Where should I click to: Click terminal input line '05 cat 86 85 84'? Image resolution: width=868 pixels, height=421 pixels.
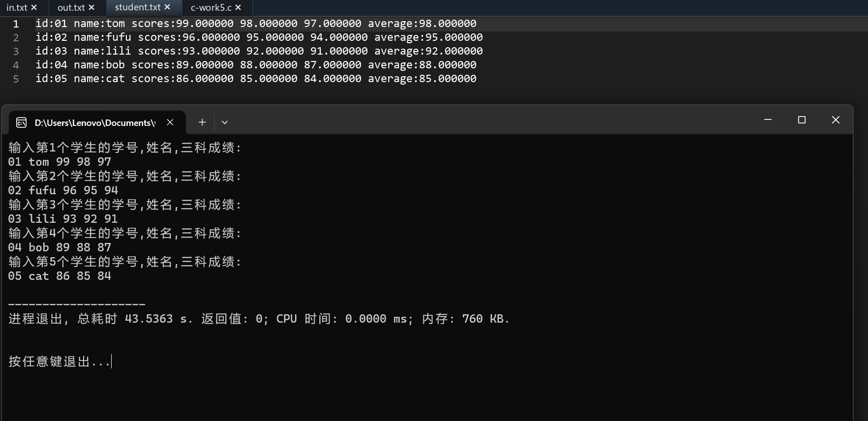[x=60, y=276]
